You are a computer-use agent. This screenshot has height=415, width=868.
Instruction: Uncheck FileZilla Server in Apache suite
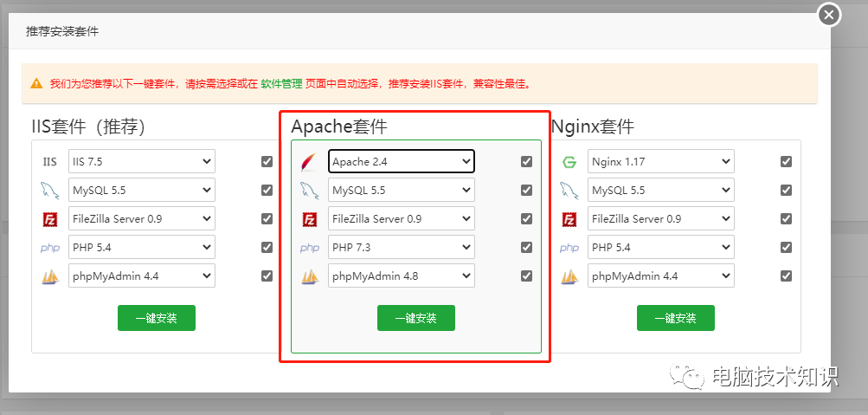[526, 218]
